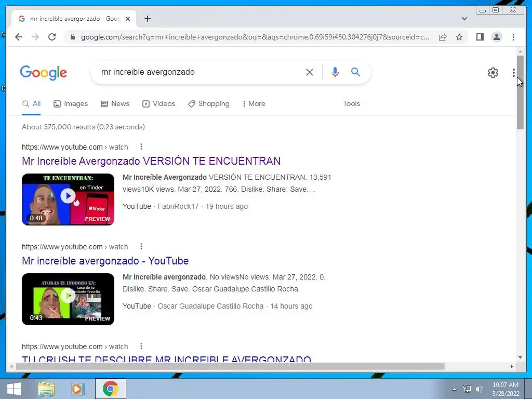Submit search with the magnifier icon
The width and height of the screenshot is (532, 399).
(x=355, y=72)
